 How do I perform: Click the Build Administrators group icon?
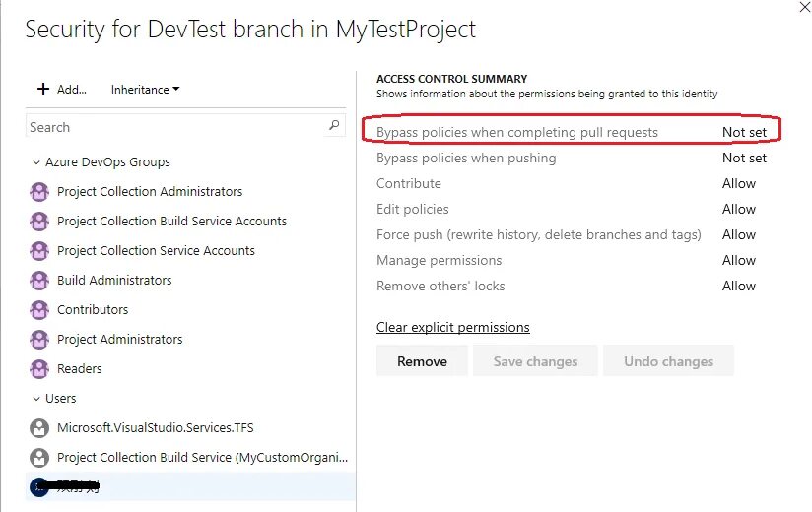(39, 281)
